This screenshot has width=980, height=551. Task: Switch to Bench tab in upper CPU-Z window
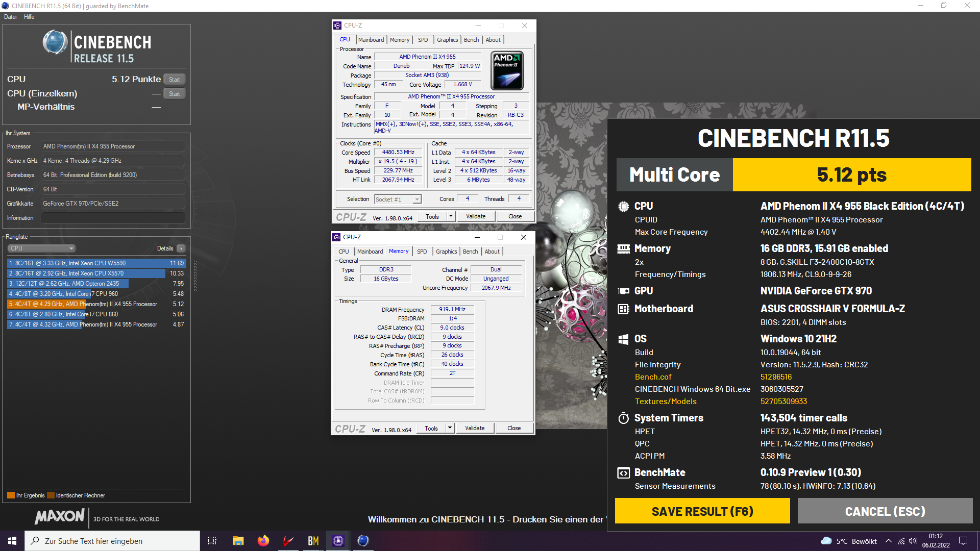(x=472, y=40)
